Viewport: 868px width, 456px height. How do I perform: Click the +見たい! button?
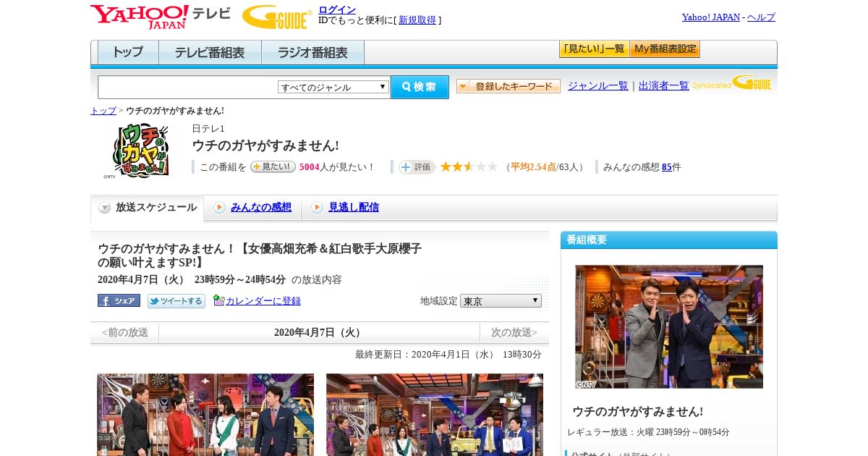(x=273, y=166)
